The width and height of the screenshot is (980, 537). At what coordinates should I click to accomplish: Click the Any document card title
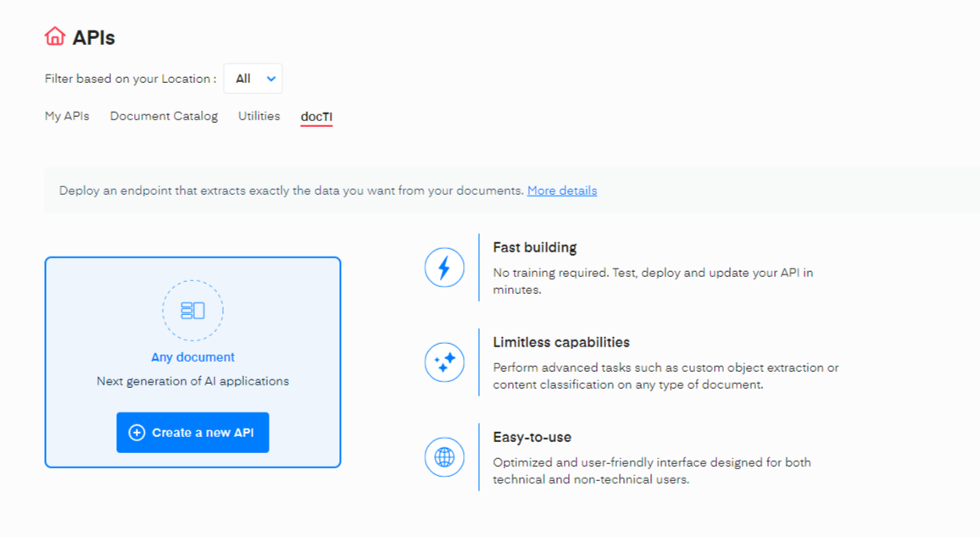(192, 357)
